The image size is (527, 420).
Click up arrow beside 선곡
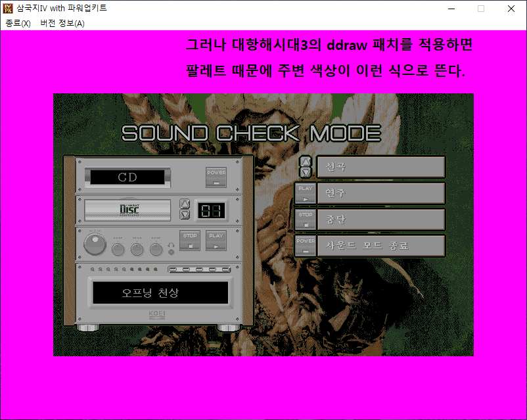(306, 162)
